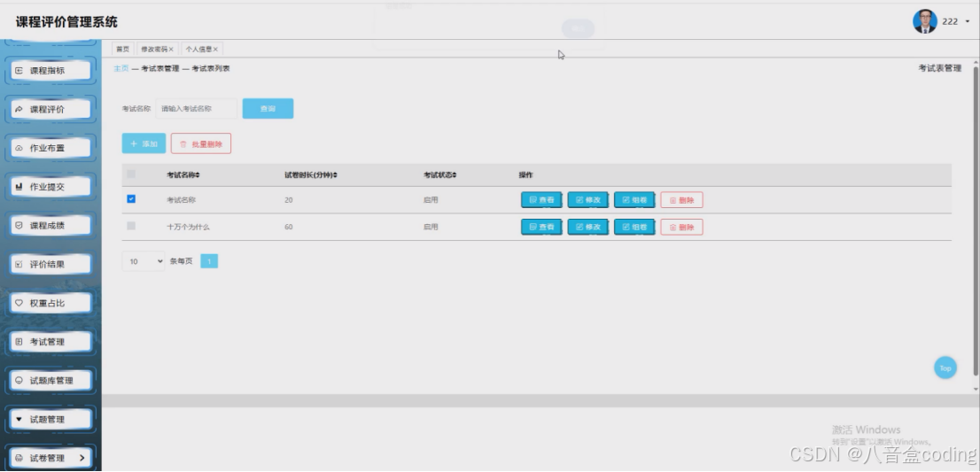Click the 启用 status in the 十万个为什么 row

coord(431,228)
